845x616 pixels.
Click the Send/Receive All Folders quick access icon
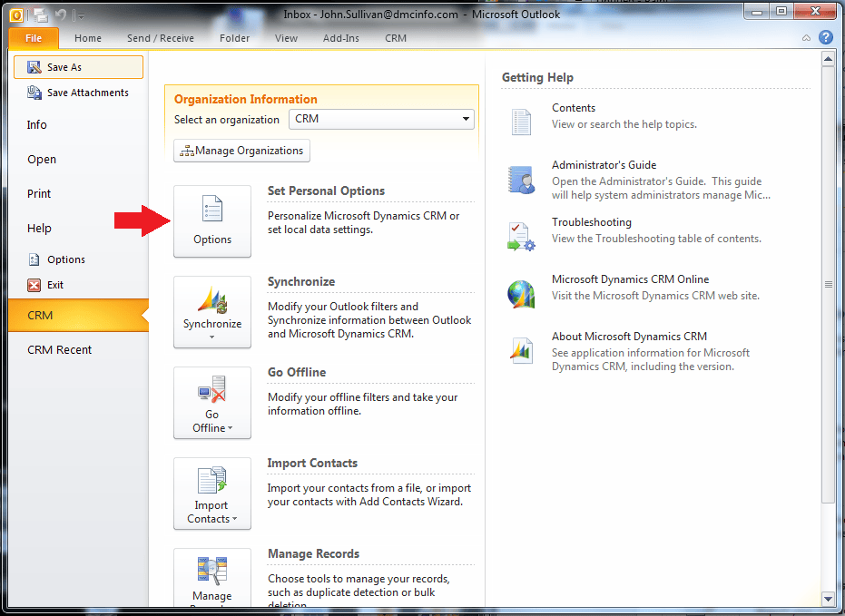pyautogui.click(x=41, y=15)
